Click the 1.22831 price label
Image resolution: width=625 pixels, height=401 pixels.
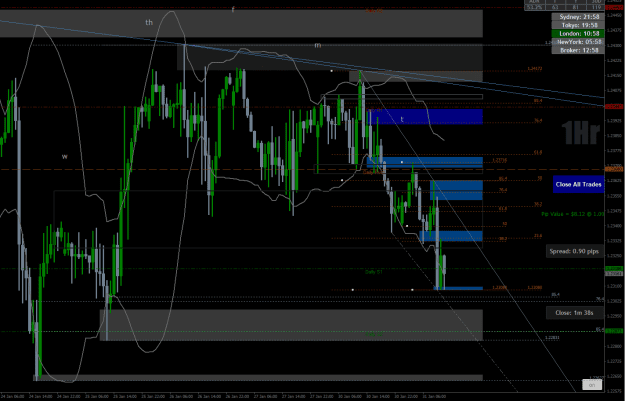[x=552, y=338]
